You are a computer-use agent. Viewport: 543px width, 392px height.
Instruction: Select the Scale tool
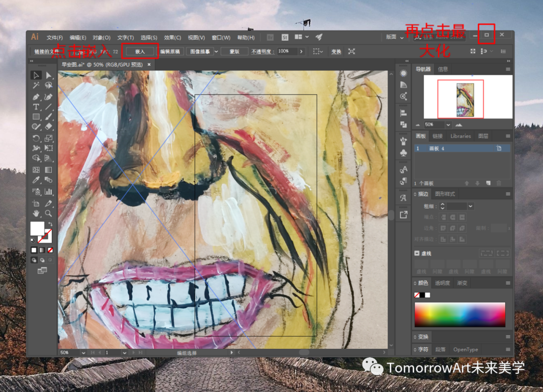click(48, 139)
